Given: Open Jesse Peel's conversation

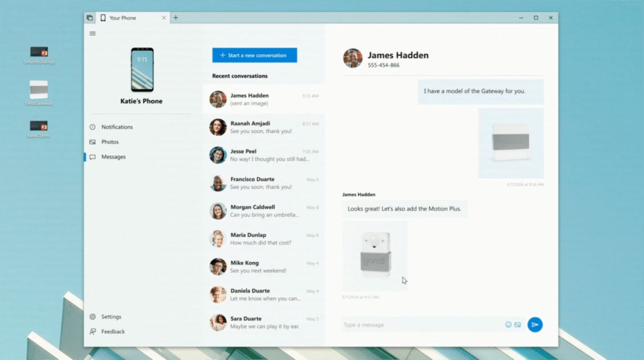Looking at the screenshot, I should [x=263, y=155].
